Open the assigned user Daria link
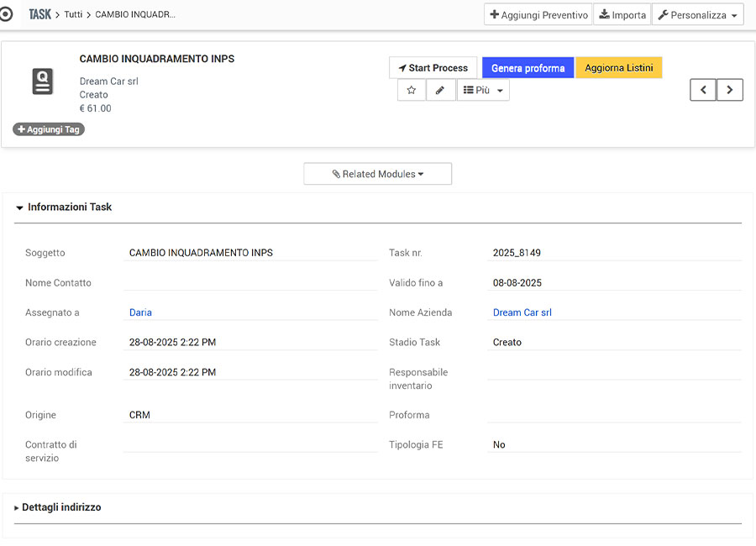The image size is (756, 546). tap(140, 312)
